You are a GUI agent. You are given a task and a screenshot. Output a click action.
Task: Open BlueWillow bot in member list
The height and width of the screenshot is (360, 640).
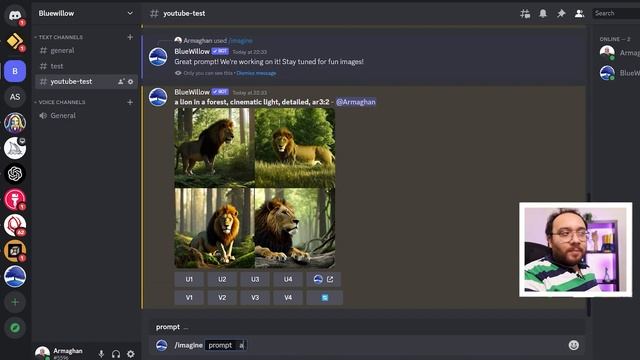[619, 73]
